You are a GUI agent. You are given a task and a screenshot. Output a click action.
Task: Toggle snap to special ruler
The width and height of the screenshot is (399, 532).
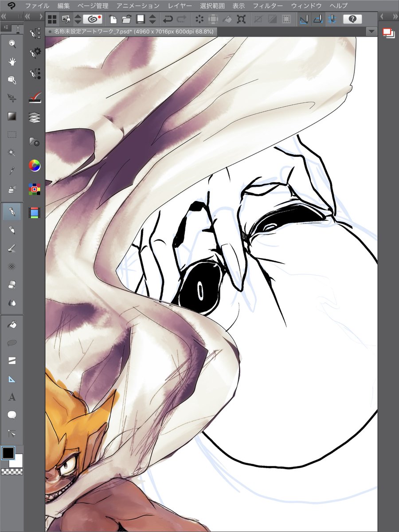tap(317, 19)
